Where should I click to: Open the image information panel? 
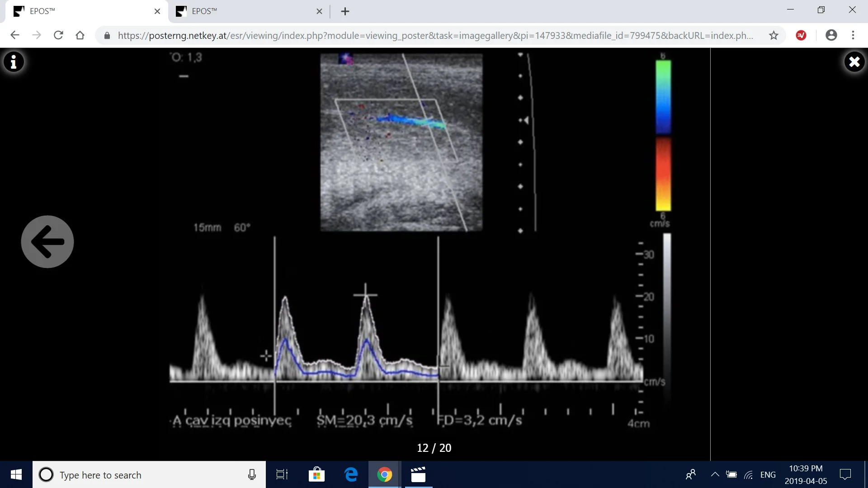point(14,62)
